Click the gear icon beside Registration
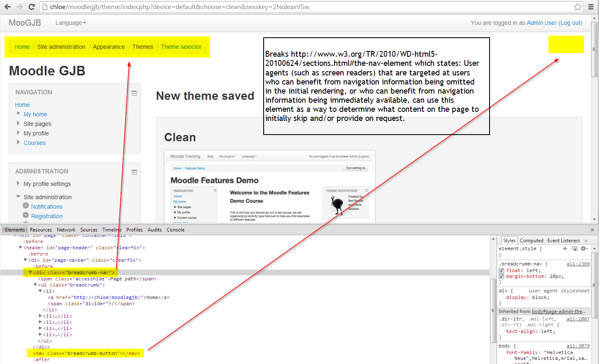 coord(26,215)
